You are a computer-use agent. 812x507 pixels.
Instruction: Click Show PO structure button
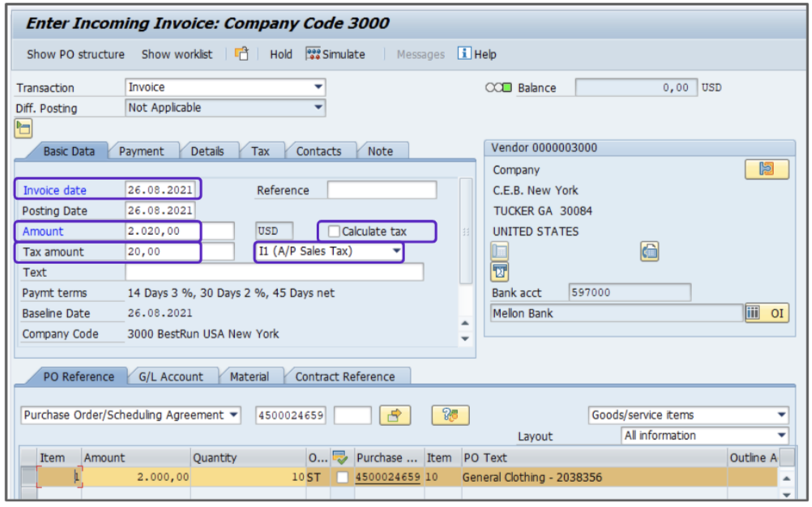(x=75, y=54)
